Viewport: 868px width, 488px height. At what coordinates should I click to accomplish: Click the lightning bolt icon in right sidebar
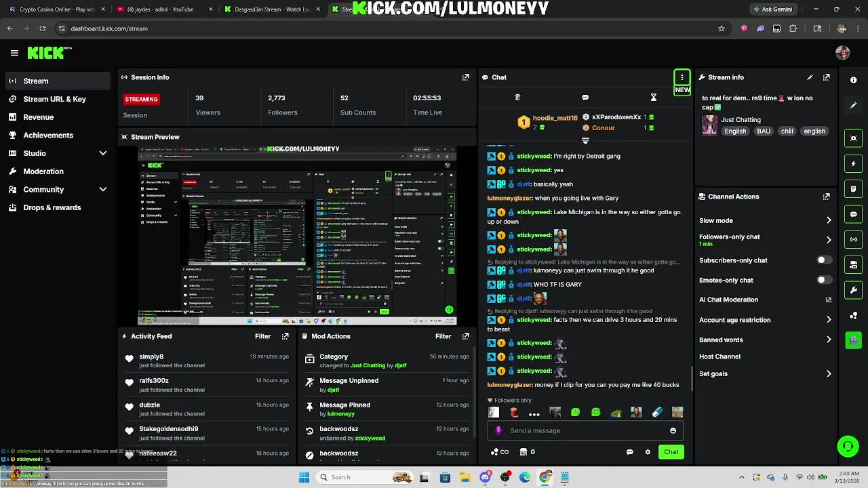click(x=853, y=163)
